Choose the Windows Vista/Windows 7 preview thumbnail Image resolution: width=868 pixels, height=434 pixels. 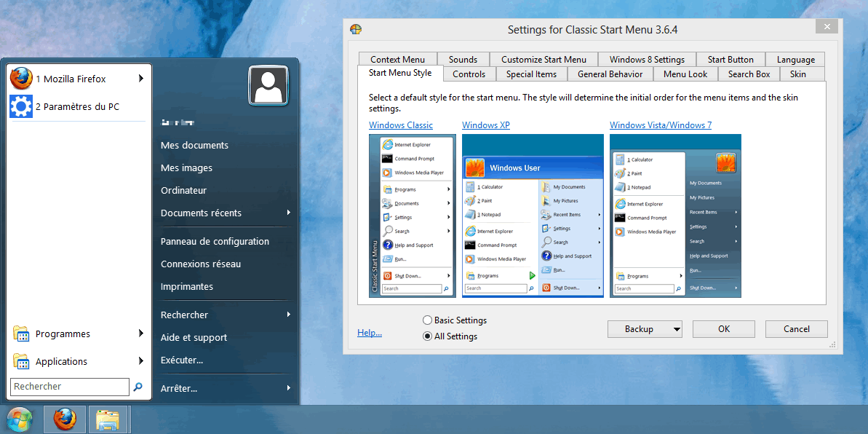coord(675,216)
